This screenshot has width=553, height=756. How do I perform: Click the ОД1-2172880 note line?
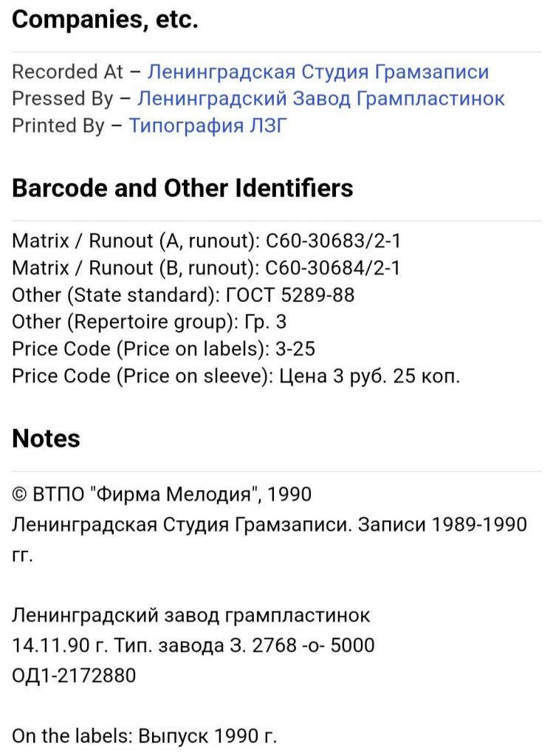(74, 675)
